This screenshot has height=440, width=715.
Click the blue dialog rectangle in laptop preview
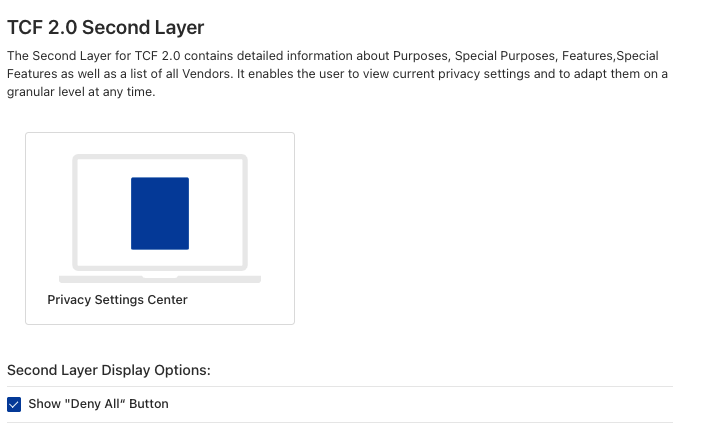[x=160, y=213]
